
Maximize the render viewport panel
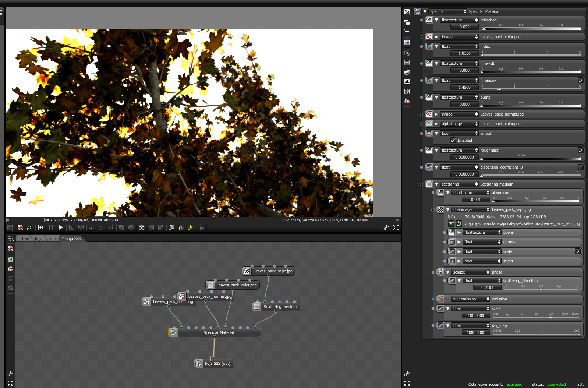point(396,227)
